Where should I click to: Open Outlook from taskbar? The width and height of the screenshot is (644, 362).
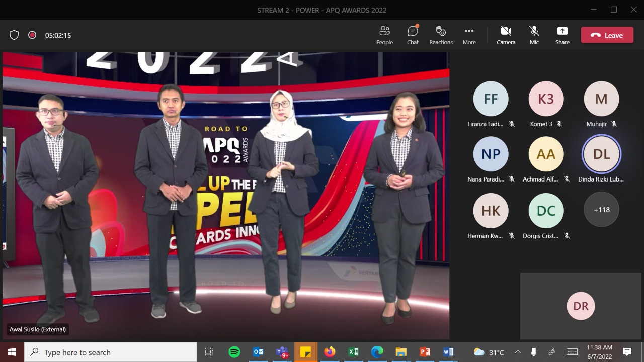coord(258,352)
